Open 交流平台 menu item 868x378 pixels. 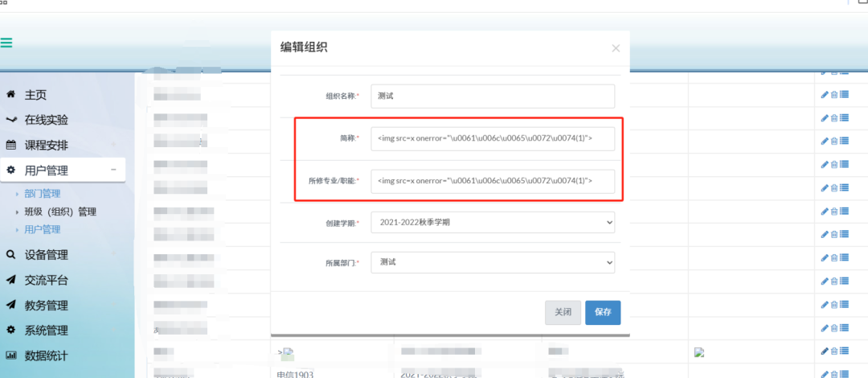pyautogui.click(x=47, y=280)
